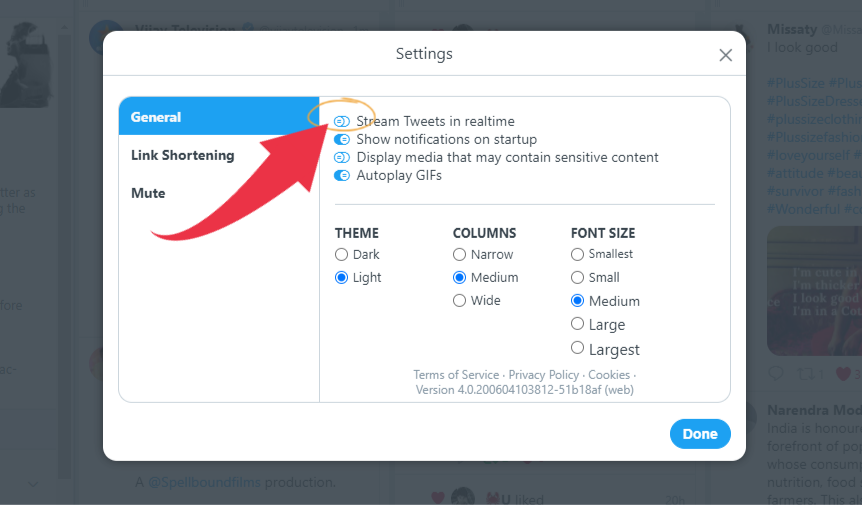Set font size to Smallest
Viewport: 862px width, 505px height.
[x=577, y=254]
